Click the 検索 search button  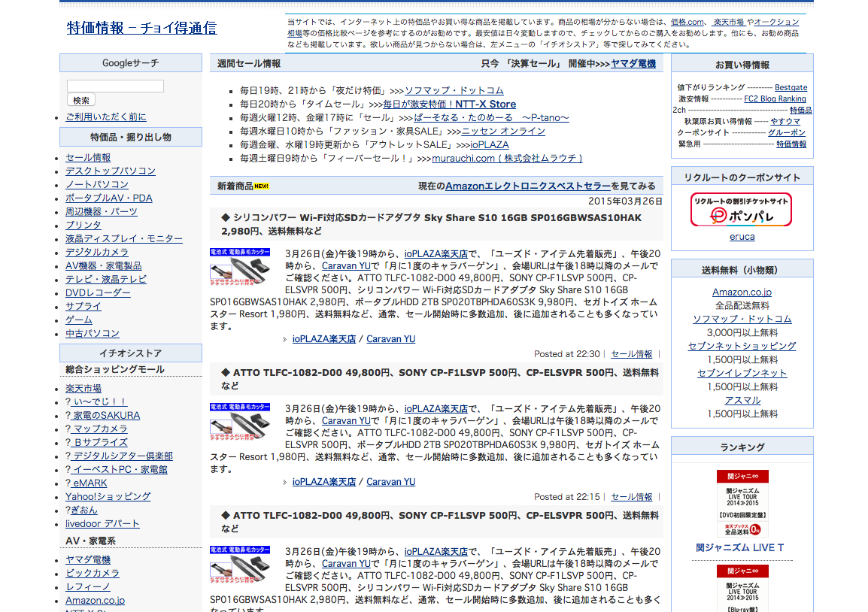[80, 100]
